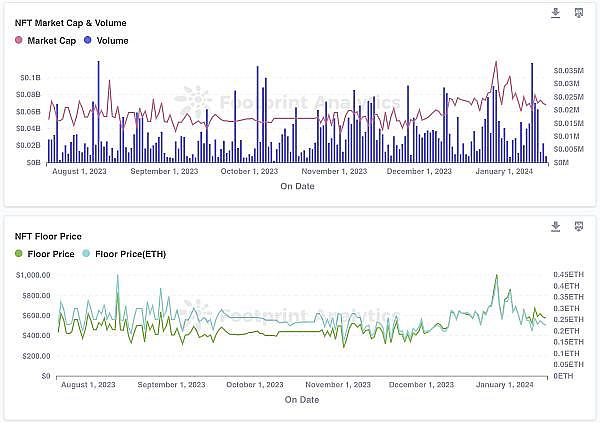Image resolution: width=600 pixels, height=423 pixels.
Task: Download data for NFT Floor Price chart
Action: [x=556, y=227]
